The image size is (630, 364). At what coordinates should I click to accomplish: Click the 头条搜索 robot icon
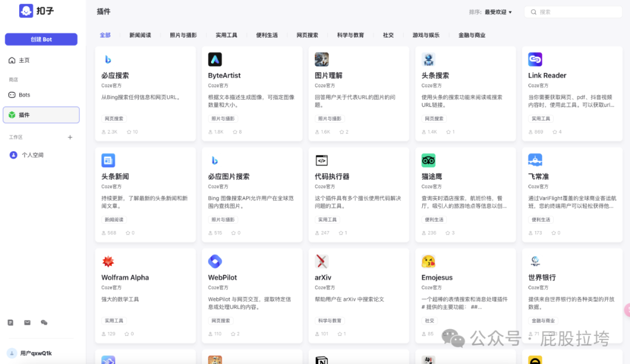pyautogui.click(x=428, y=60)
